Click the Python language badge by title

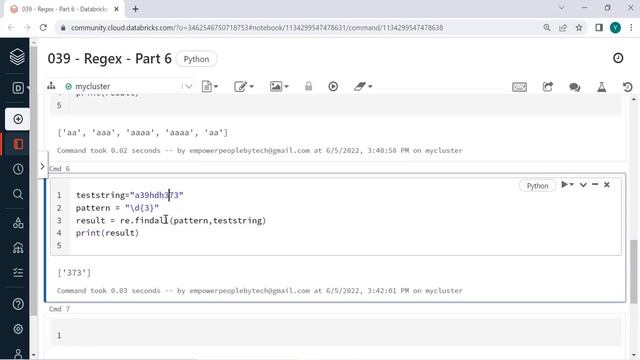click(x=196, y=59)
